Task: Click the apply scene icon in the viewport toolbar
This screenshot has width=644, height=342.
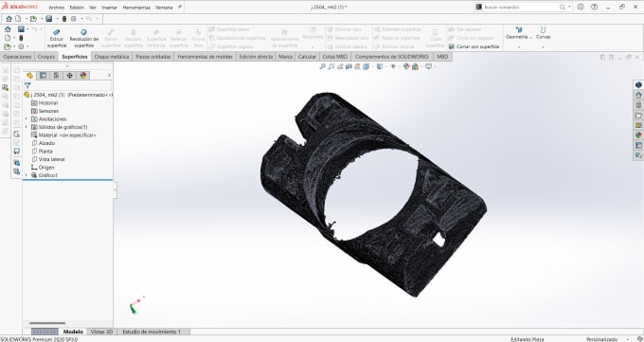Action: click(x=415, y=66)
